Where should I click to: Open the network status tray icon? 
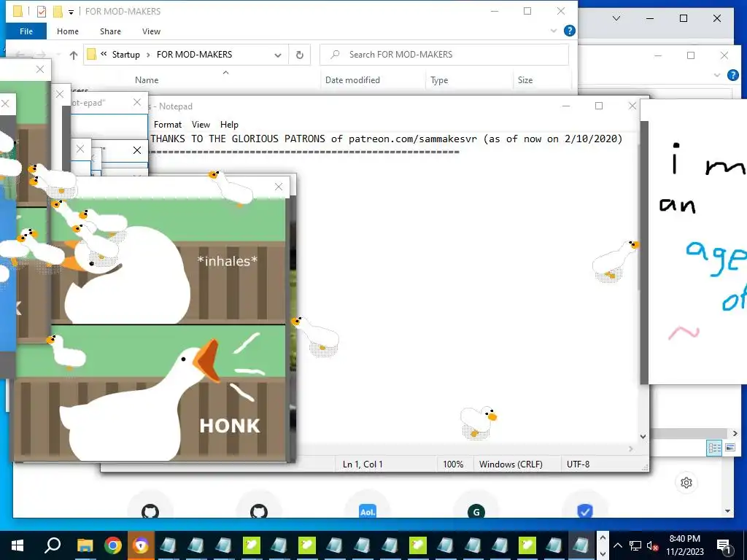(635, 545)
